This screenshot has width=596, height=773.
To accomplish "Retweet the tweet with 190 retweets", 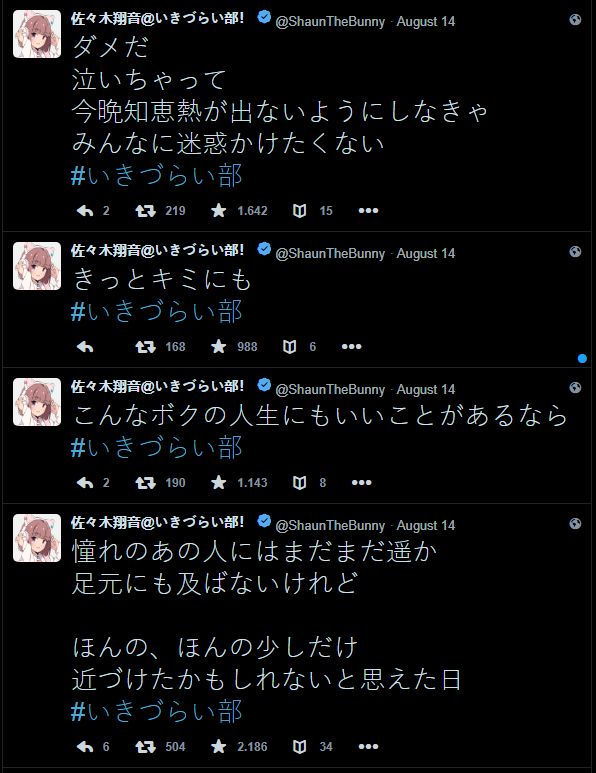I will [x=145, y=483].
